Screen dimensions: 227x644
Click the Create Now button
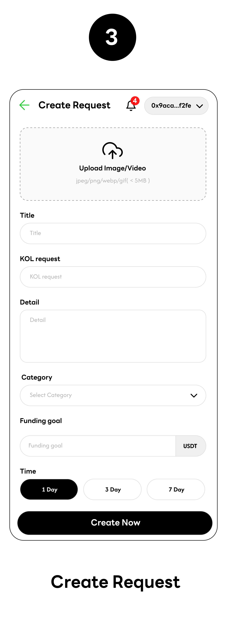pyautogui.click(x=115, y=523)
